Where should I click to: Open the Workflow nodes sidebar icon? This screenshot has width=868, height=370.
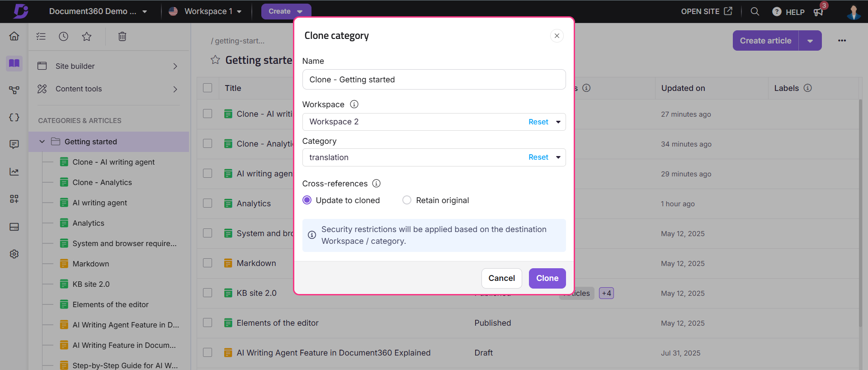[x=14, y=90]
